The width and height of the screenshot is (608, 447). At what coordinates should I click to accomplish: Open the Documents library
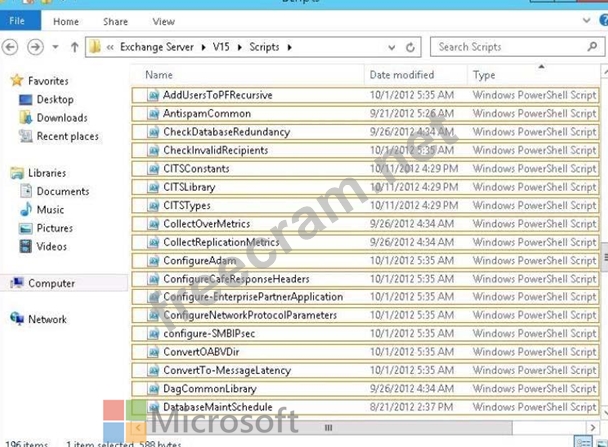coord(63,192)
